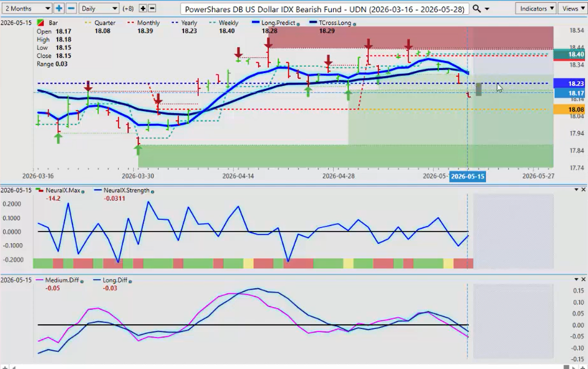Viewport: 588px width, 369px height.
Task: Open the Views menu
Action: click(573, 8)
